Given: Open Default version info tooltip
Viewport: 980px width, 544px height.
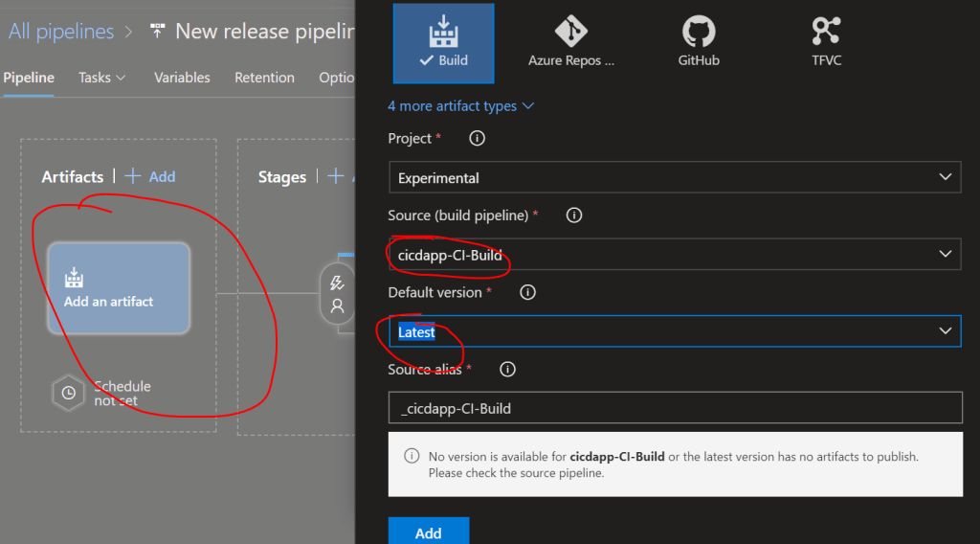Looking at the screenshot, I should (x=527, y=292).
